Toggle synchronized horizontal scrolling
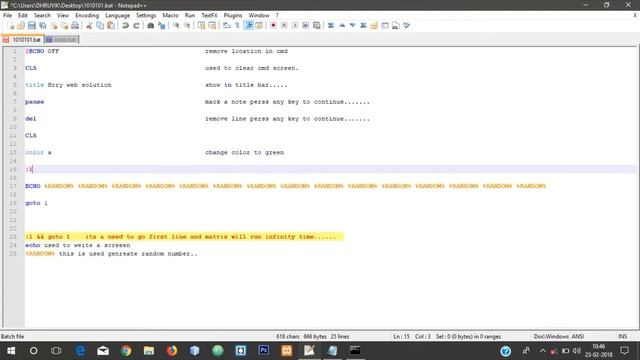 click(x=212, y=26)
